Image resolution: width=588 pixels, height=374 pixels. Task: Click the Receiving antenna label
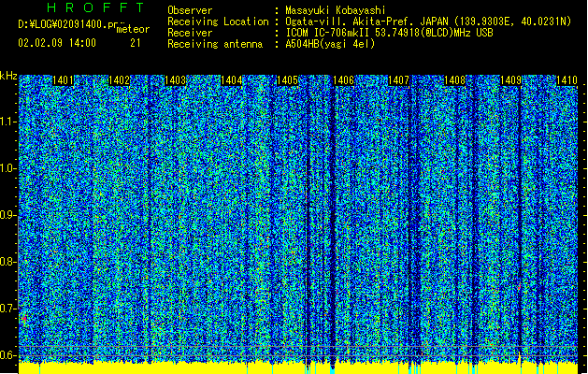click(215, 44)
